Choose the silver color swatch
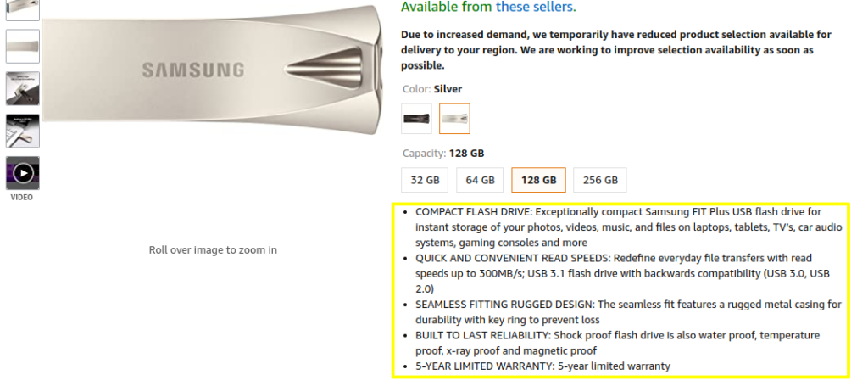The height and width of the screenshot is (386, 868). coord(454,119)
